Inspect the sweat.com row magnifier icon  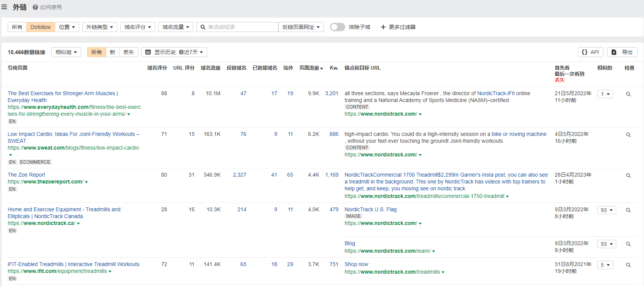[628, 135]
